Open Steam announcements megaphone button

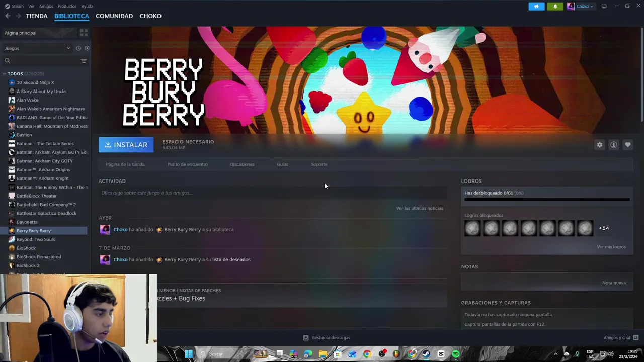536,6
